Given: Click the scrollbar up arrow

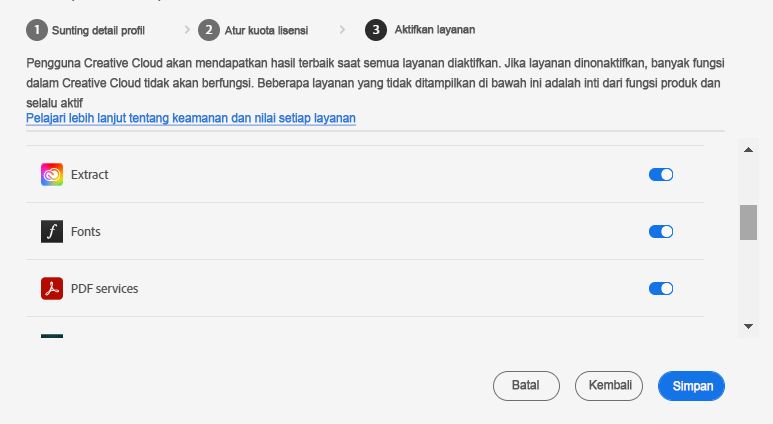Looking at the screenshot, I should coord(748,150).
